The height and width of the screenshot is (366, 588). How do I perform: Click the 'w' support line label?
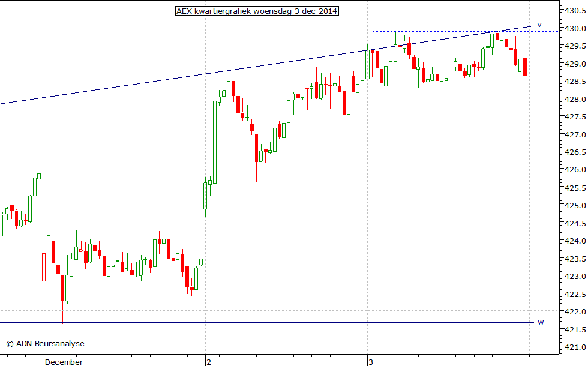click(541, 322)
